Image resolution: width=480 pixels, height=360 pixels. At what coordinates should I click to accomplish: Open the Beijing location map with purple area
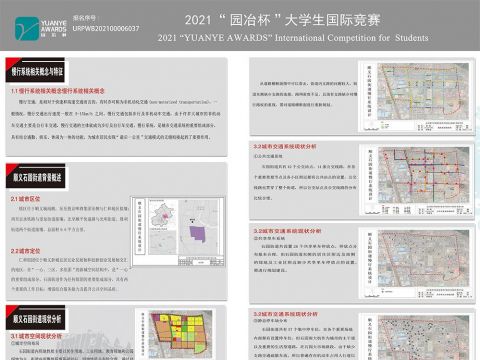(178, 231)
